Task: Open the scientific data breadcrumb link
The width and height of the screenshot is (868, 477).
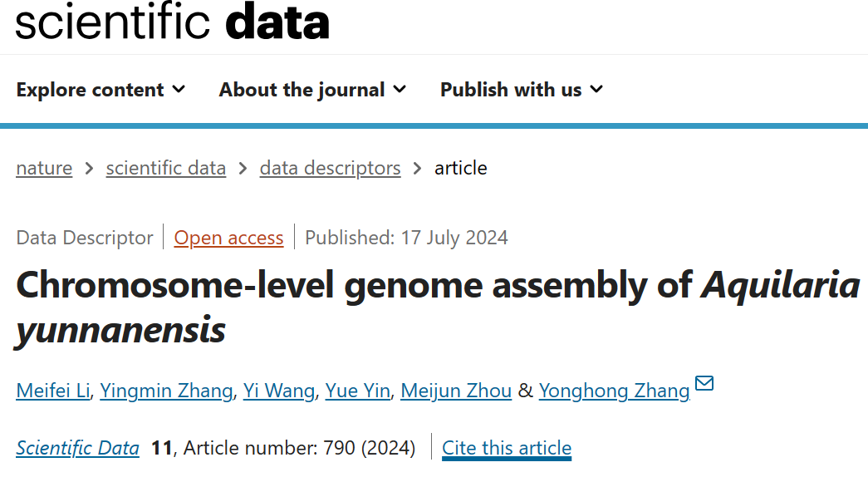Action: point(166,168)
